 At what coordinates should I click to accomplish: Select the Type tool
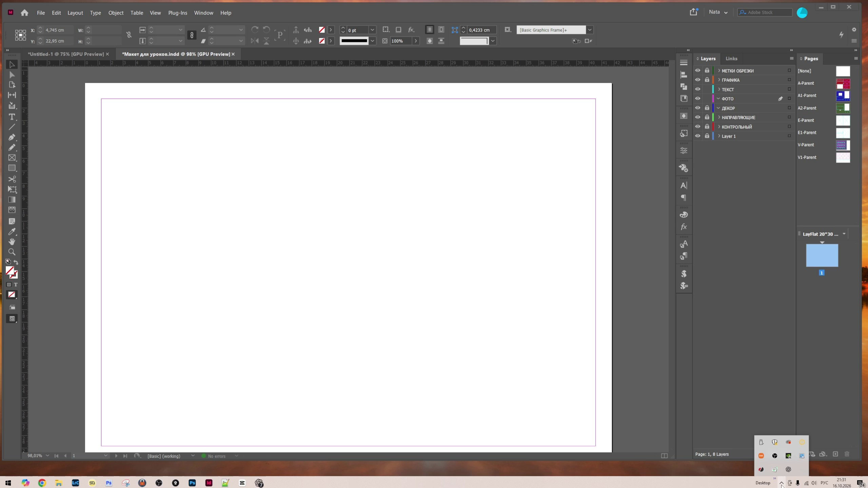coord(12,117)
